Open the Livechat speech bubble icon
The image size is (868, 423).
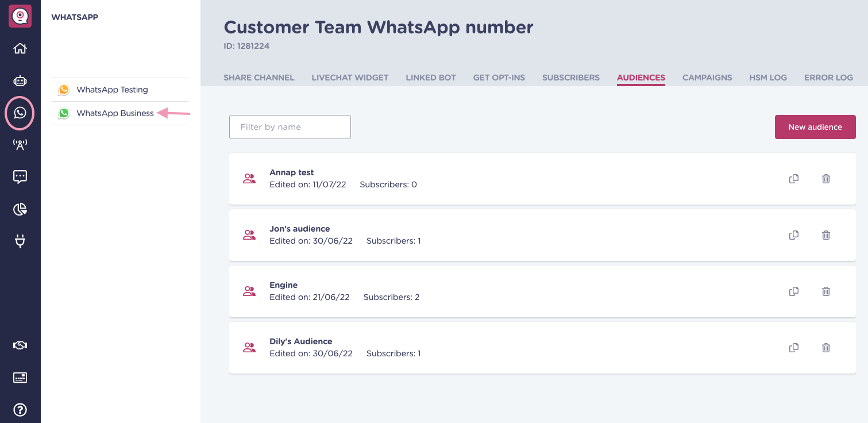tap(20, 177)
